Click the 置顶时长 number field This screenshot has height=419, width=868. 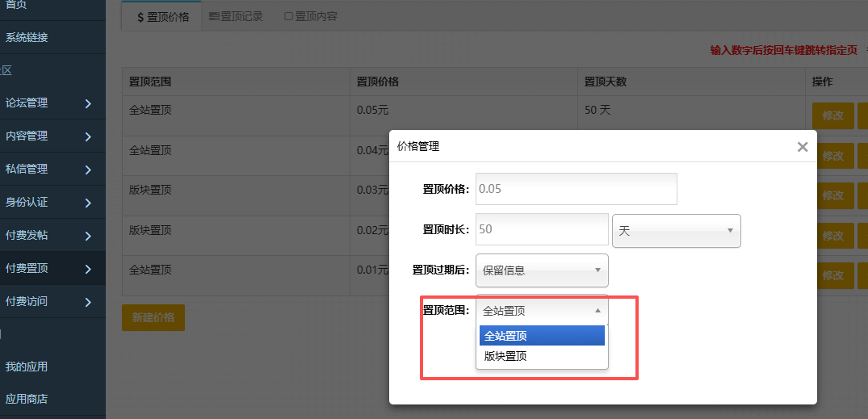[542, 229]
